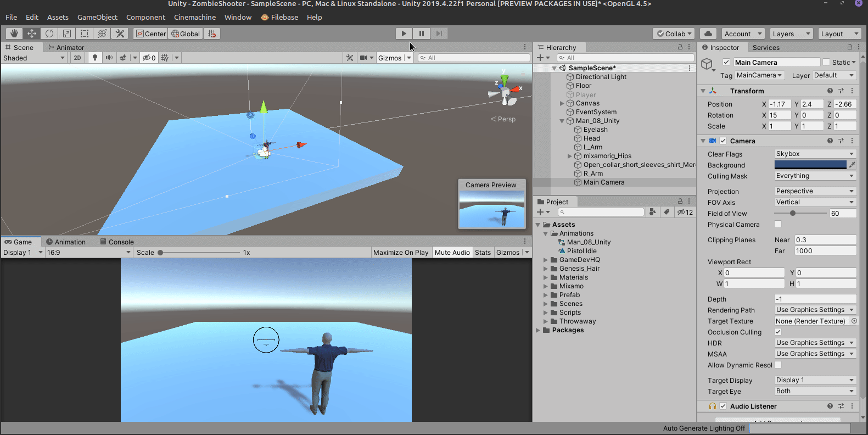Open Clear Flags Skybox dropdown
868x435 pixels.
tap(815, 154)
